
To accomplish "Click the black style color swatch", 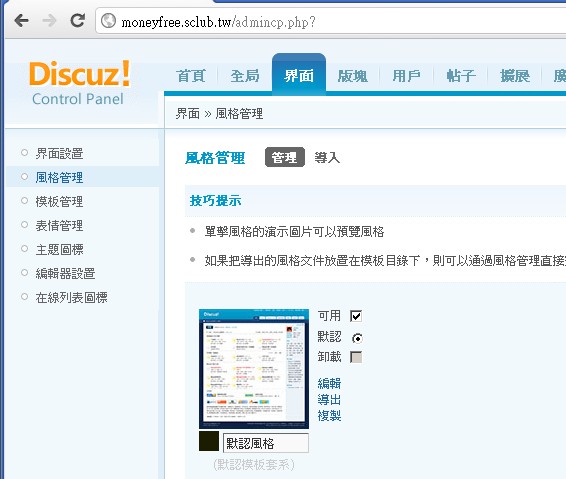I will click(x=209, y=441).
